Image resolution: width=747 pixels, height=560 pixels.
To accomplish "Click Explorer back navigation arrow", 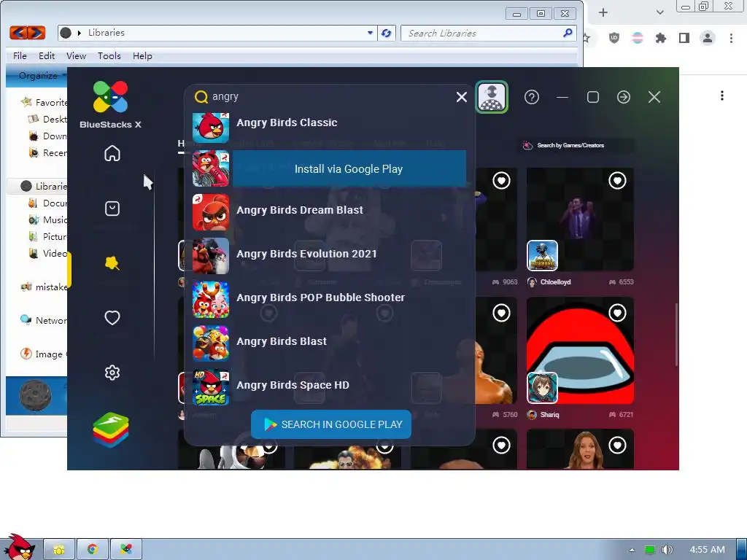I will pyautogui.click(x=18, y=32).
